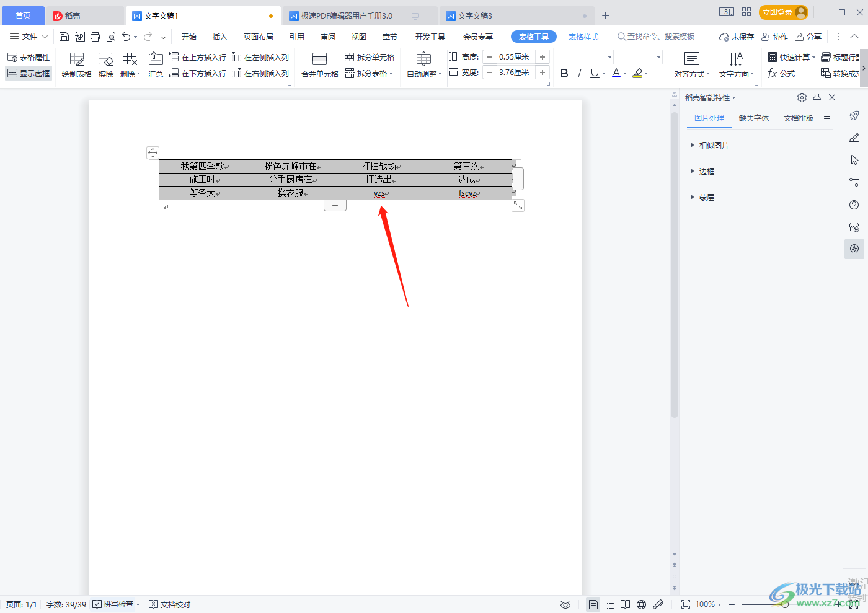Increase row height with plus stepper
This screenshot has width=868, height=613.
(542, 57)
